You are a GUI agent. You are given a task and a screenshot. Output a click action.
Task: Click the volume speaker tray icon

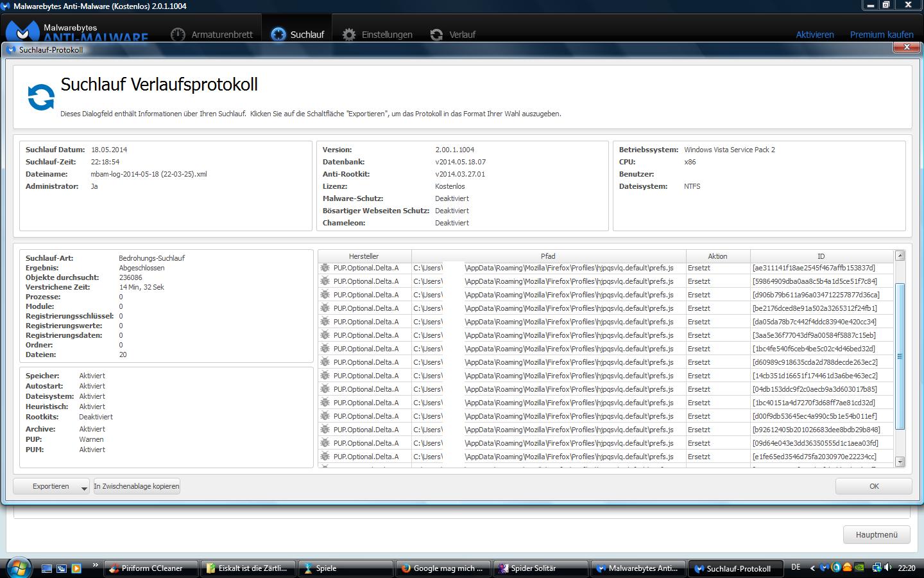coord(887,568)
